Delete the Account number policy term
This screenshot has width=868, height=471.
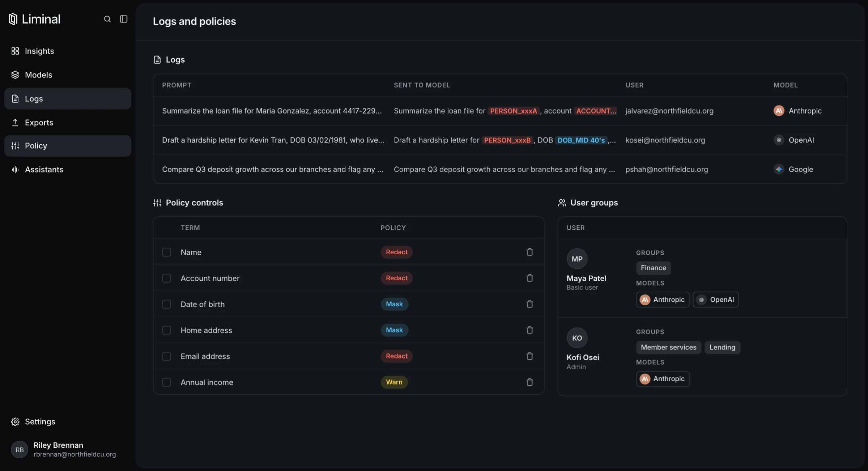tap(529, 278)
